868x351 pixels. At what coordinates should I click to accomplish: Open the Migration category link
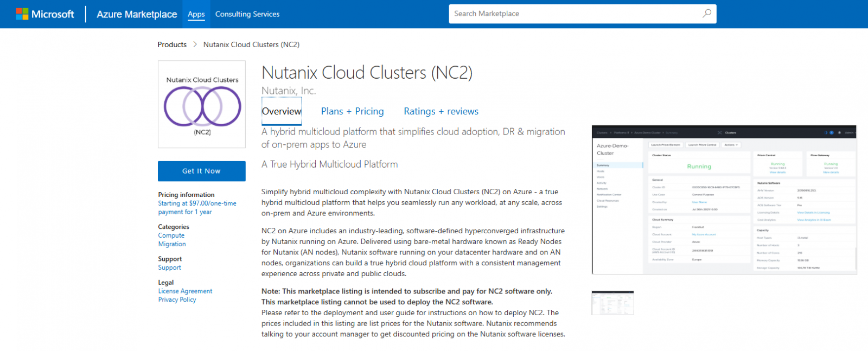tap(172, 244)
